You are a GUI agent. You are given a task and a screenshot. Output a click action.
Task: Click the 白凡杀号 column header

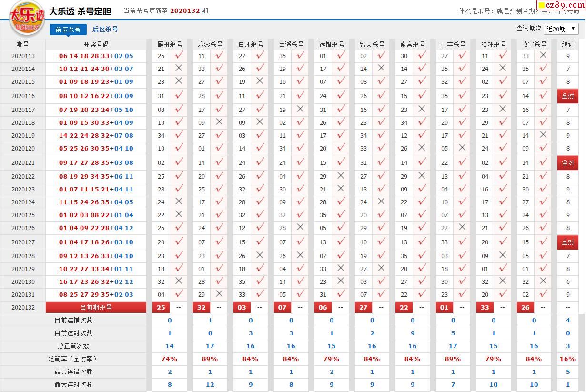(251, 44)
